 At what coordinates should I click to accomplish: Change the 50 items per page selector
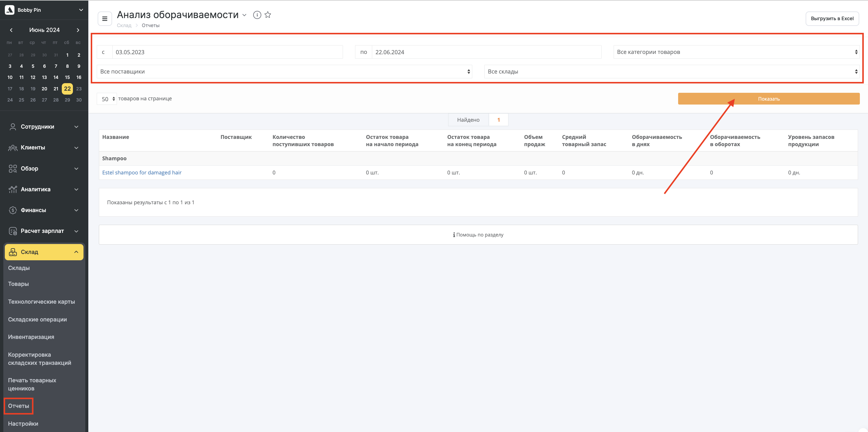coord(107,99)
